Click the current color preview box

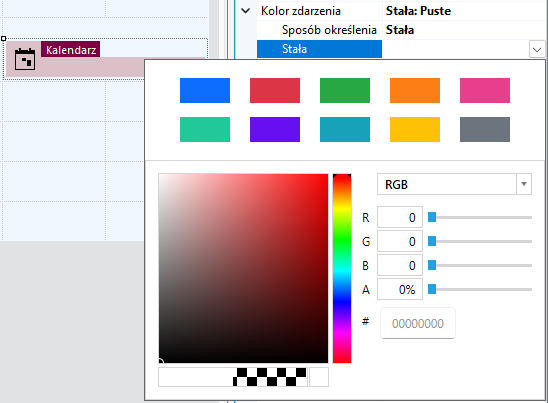pos(319,377)
